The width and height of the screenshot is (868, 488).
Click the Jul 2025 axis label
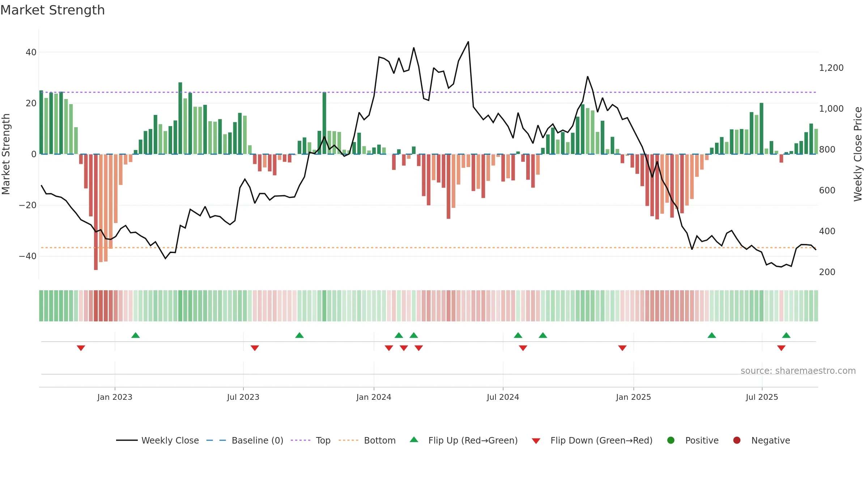tap(762, 397)
